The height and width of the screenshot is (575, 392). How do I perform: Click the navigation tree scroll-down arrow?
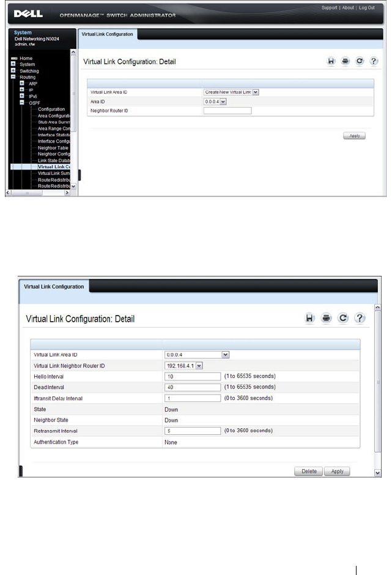(x=73, y=187)
